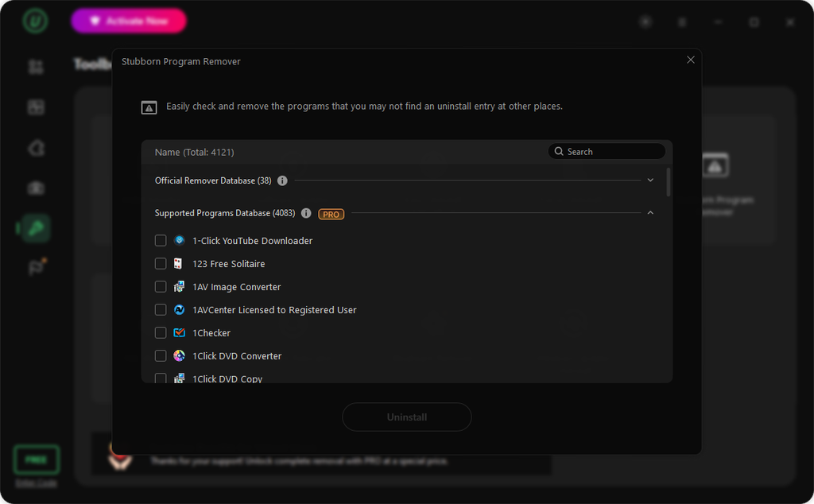The height and width of the screenshot is (504, 814).
Task: Click the 1Click DVD Converter disc icon
Action: [x=179, y=355]
